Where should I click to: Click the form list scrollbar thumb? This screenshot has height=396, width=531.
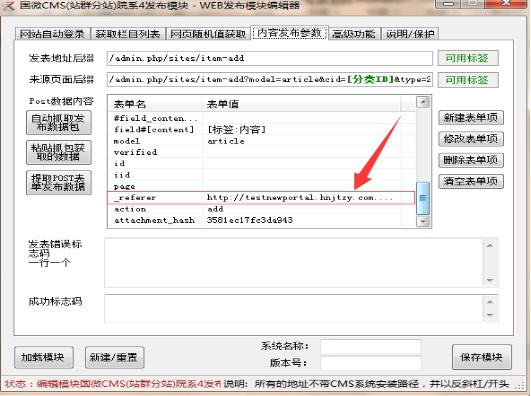[423, 198]
